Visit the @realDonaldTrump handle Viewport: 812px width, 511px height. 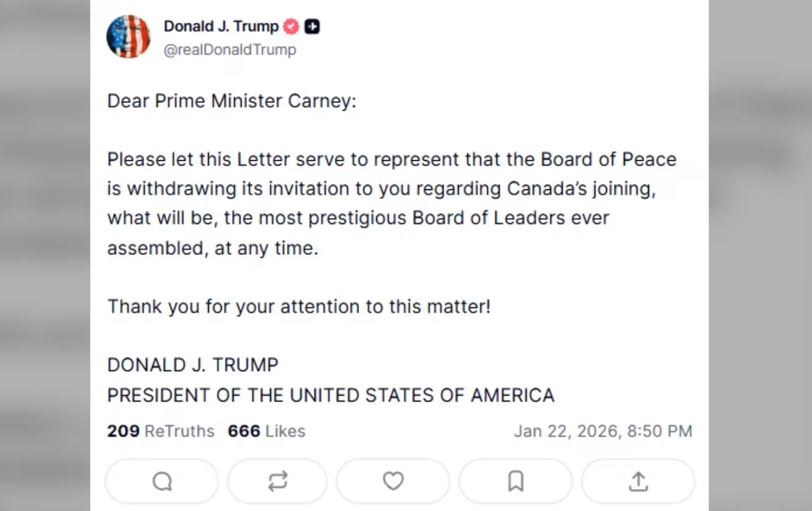[230, 50]
